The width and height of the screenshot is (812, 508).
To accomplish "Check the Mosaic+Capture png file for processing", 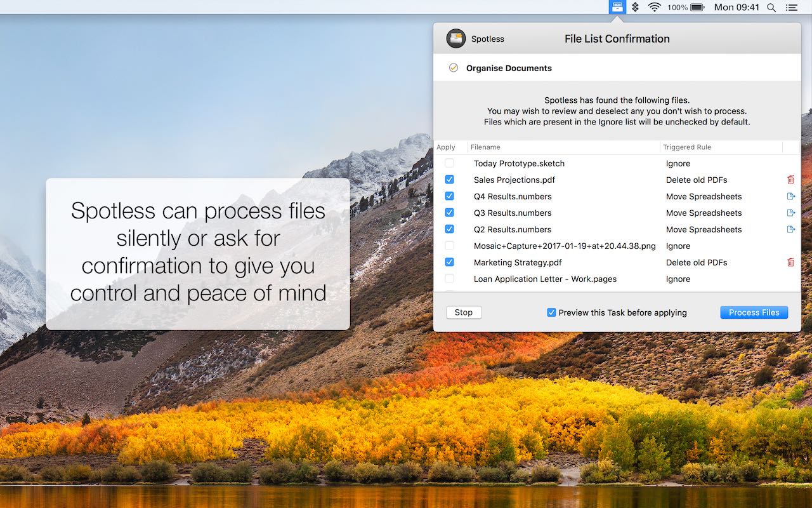I will (449, 246).
